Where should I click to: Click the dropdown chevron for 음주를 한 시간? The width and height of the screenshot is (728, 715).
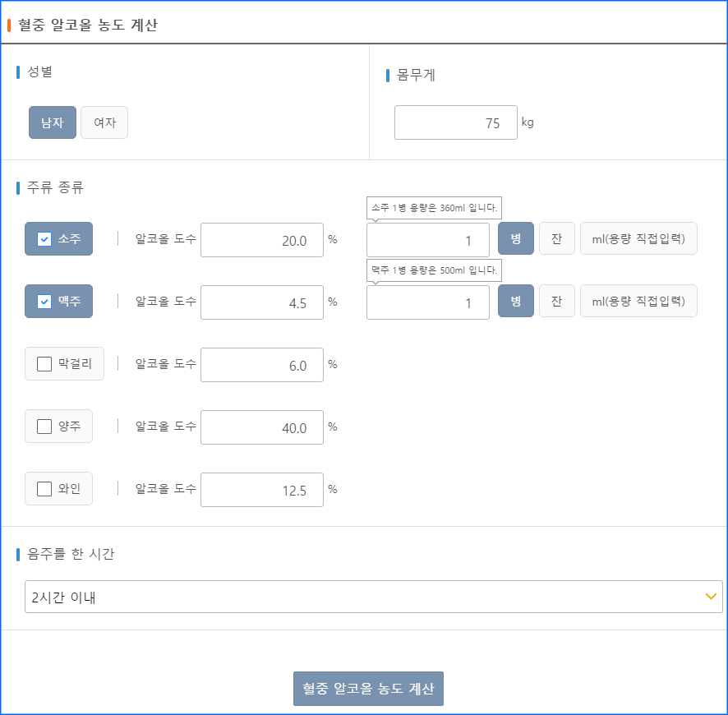coord(712,597)
